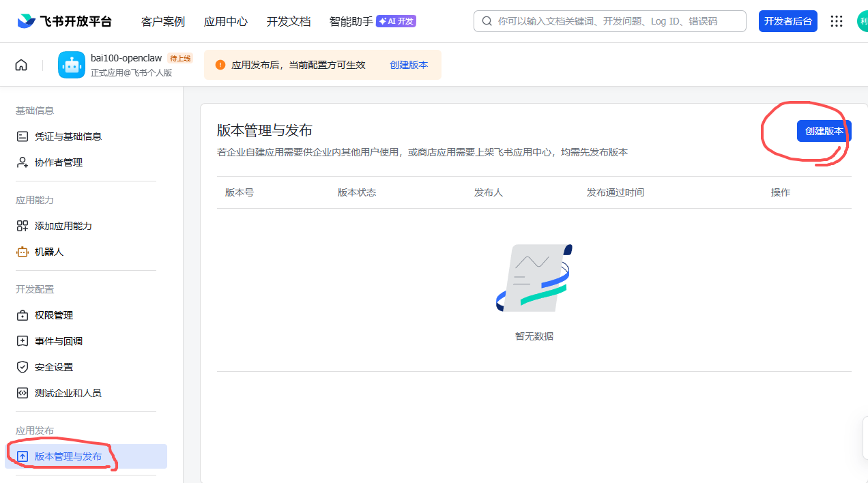868x483 pixels.
Task: Click the home icon in the header
Action: [21, 65]
